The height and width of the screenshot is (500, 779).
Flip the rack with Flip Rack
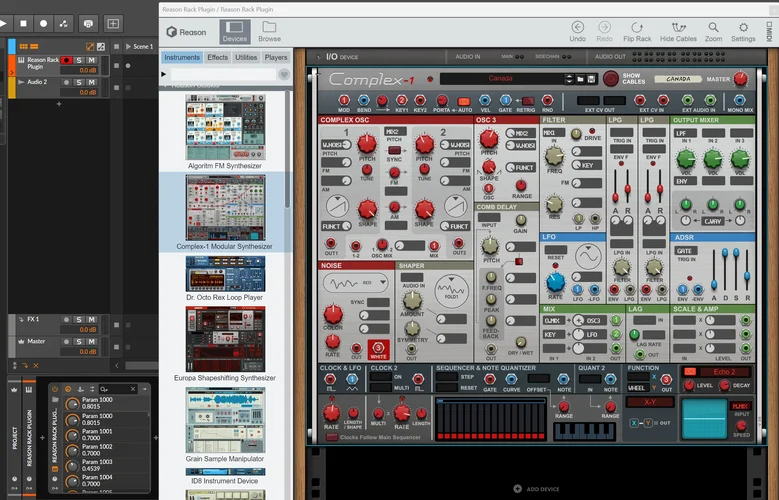(x=637, y=32)
